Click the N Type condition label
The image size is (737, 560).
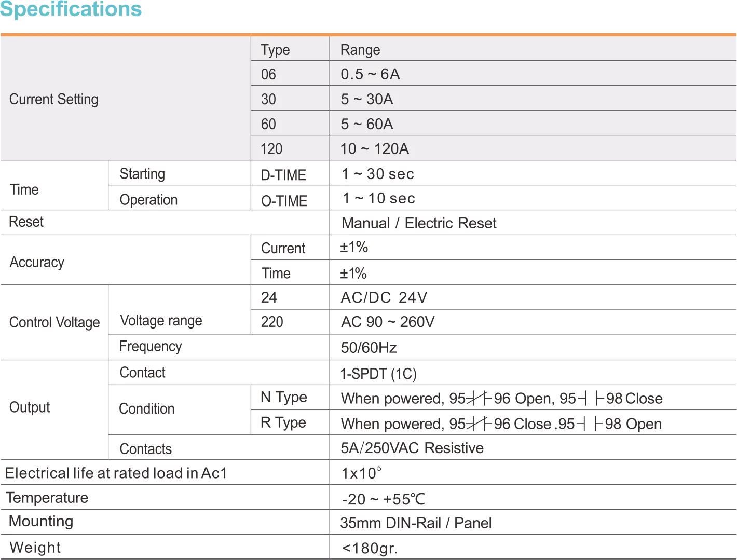284,397
